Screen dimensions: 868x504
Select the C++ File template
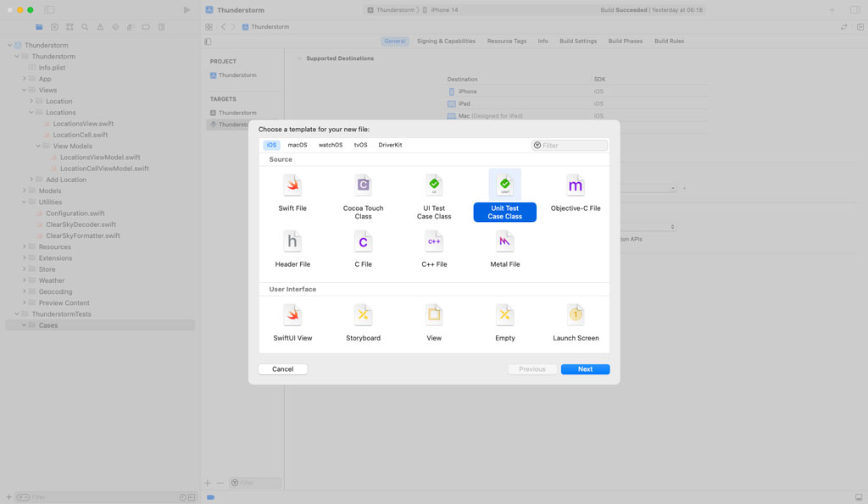click(x=434, y=243)
